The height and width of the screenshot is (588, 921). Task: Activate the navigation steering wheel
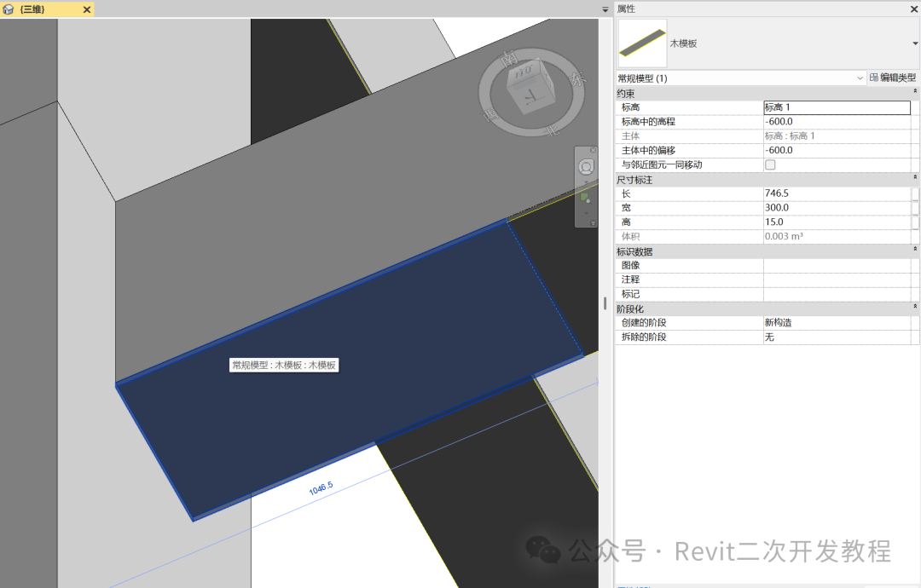pyautogui.click(x=586, y=167)
